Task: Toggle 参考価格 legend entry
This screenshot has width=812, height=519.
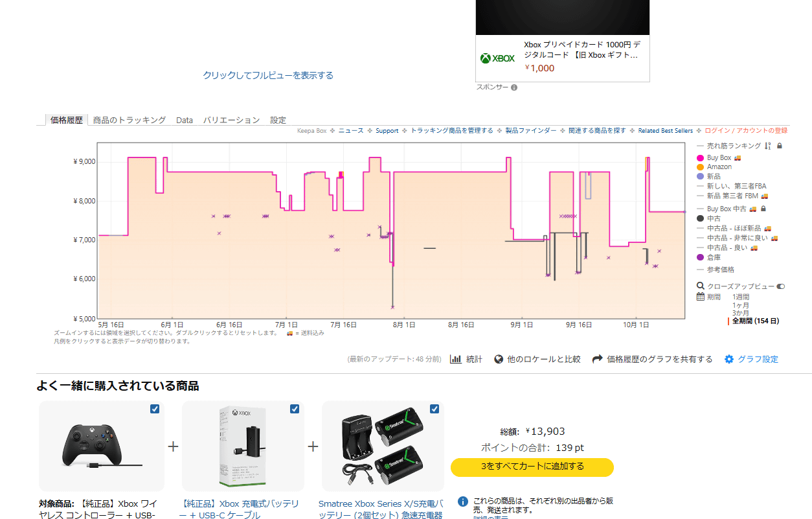Action: (721, 270)
